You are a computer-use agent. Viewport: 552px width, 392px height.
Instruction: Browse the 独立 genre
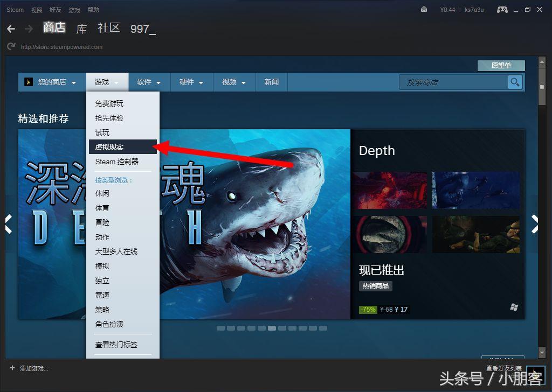[102, 281]
